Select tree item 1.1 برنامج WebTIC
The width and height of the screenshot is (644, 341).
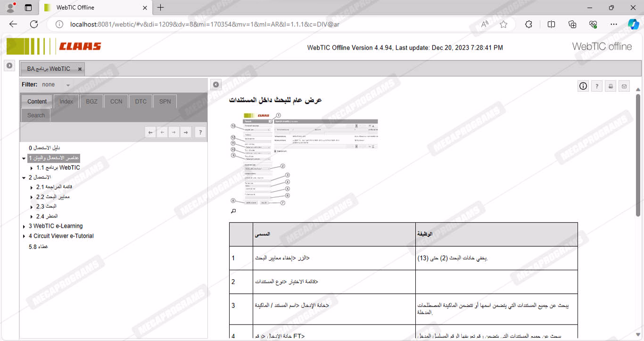coord(58,167)
